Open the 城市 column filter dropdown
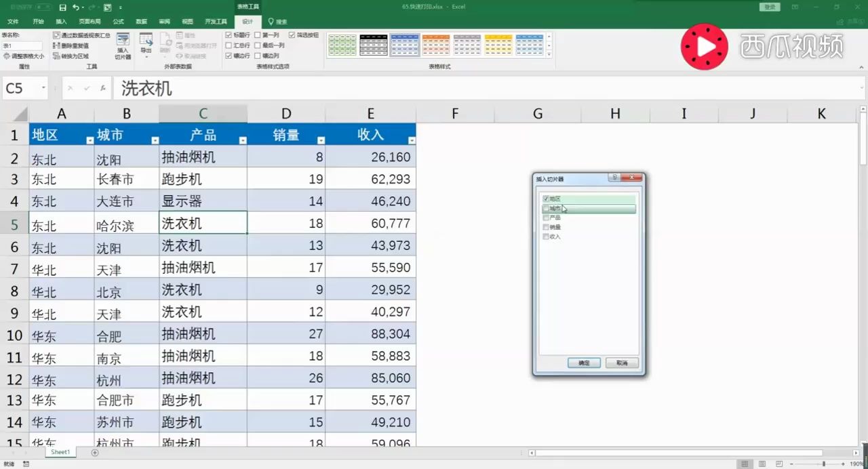 pyautogui.click(x=155, y=140)
